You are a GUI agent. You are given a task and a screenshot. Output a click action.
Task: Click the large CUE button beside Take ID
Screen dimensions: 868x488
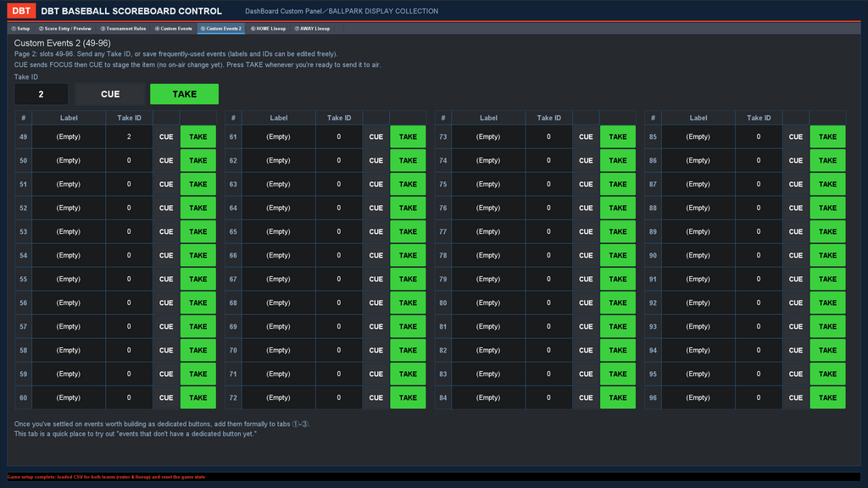(x=110, y=94)
